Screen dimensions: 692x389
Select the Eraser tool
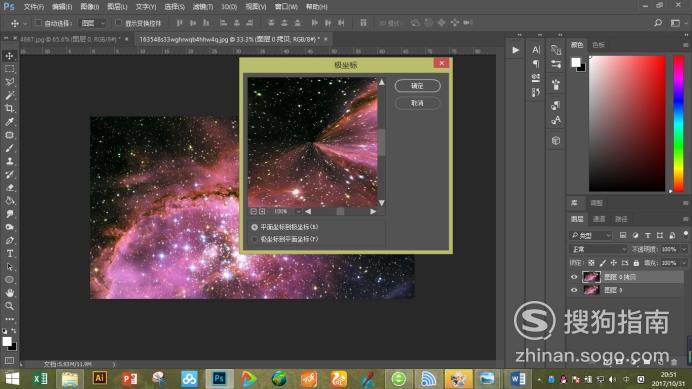[x=9, y=188]
